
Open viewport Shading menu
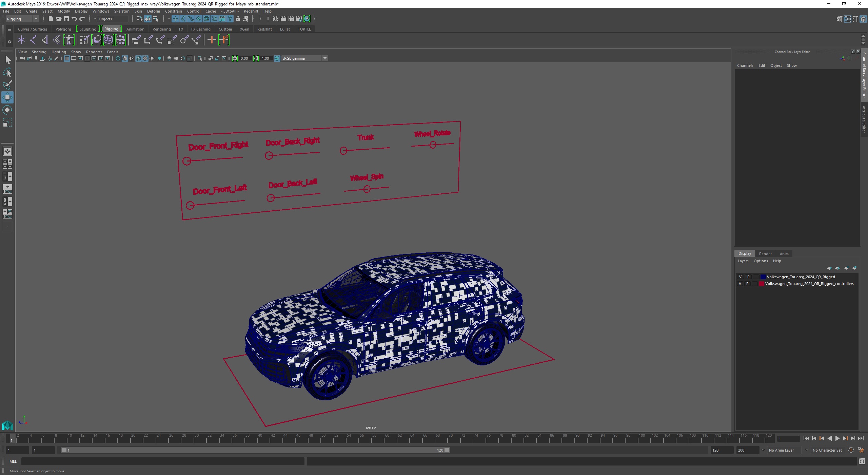tap(39, 52)
